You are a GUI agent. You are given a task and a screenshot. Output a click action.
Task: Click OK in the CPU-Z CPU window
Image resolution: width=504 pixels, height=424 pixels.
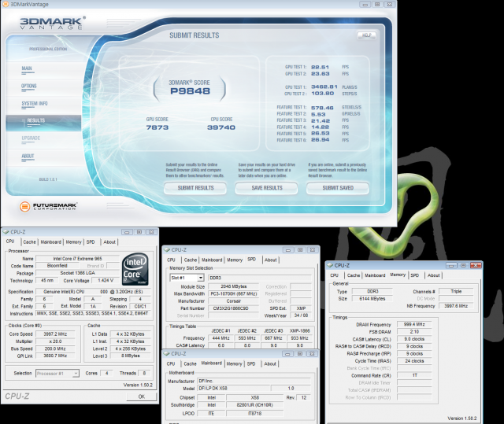click(142, 396)
